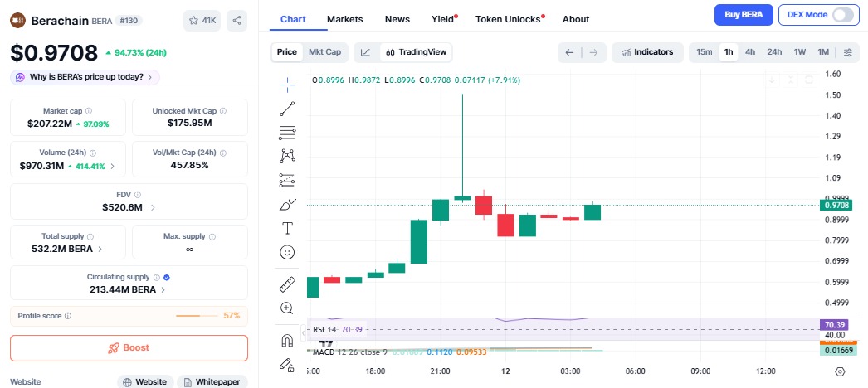
Task: Redo chart action with right arrow
Action: 593,52
